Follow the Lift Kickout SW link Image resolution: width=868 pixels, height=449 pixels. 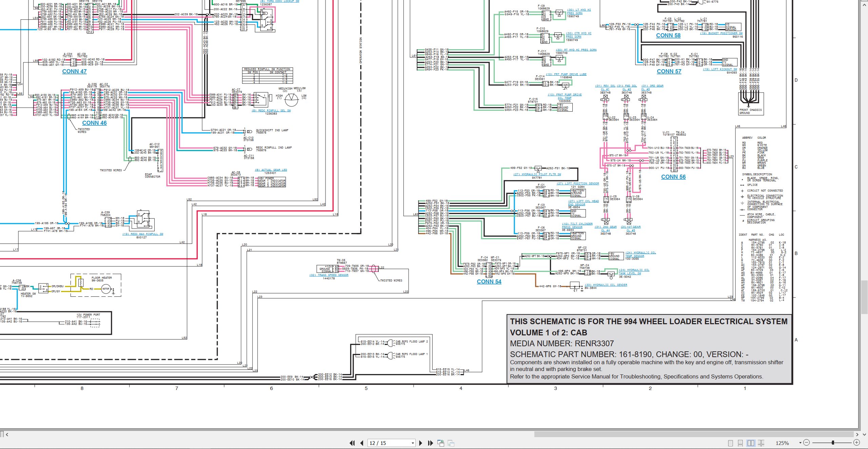tap(720, 69)
